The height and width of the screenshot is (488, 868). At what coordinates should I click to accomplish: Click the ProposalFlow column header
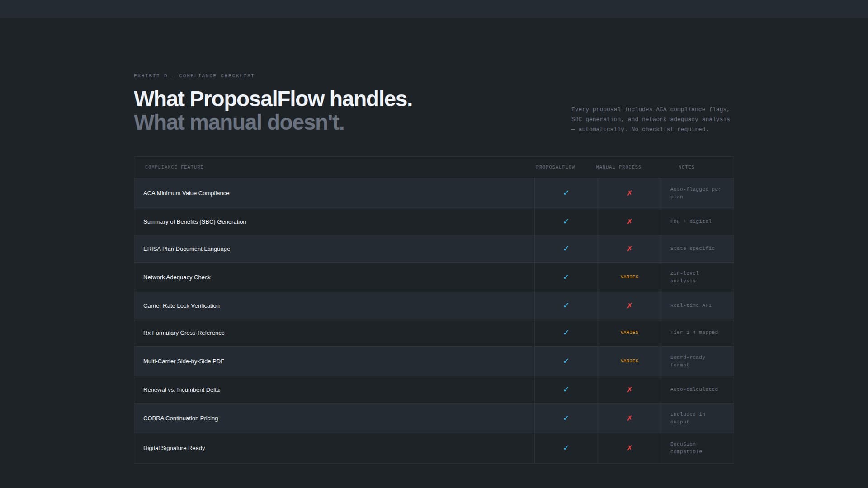click(556, 167)
